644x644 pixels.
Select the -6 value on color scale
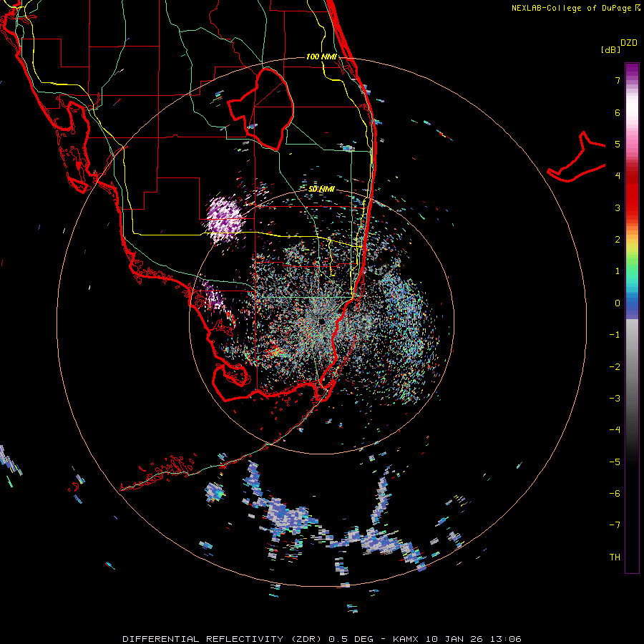pyautogui.click(x=615, y=494)
